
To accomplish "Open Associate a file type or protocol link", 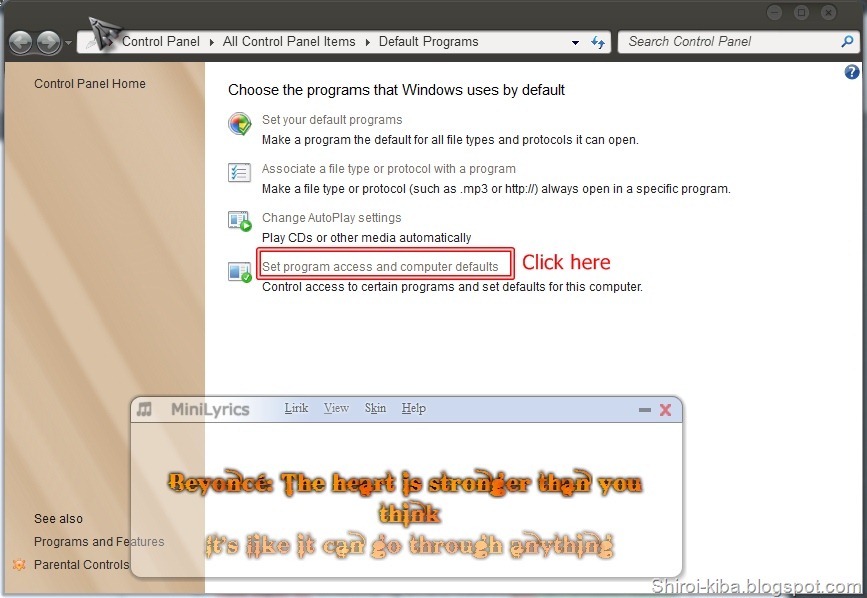I will point(389,169).
